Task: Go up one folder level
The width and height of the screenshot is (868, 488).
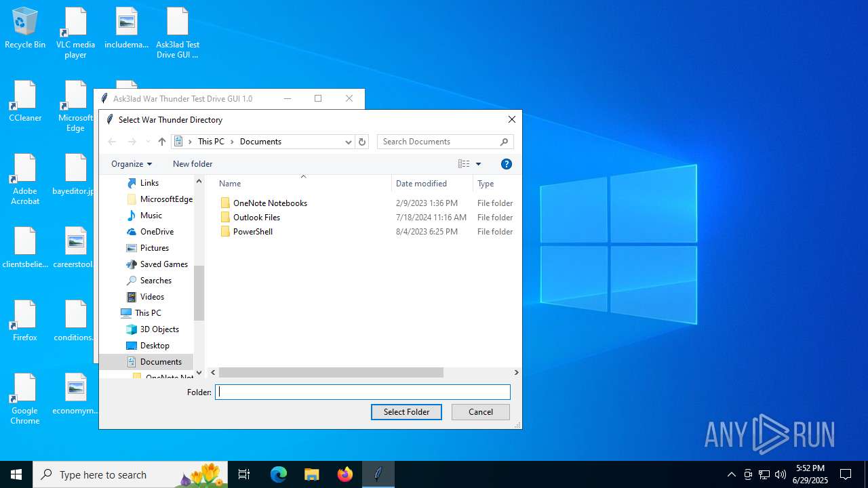Action: click(161, 142)
